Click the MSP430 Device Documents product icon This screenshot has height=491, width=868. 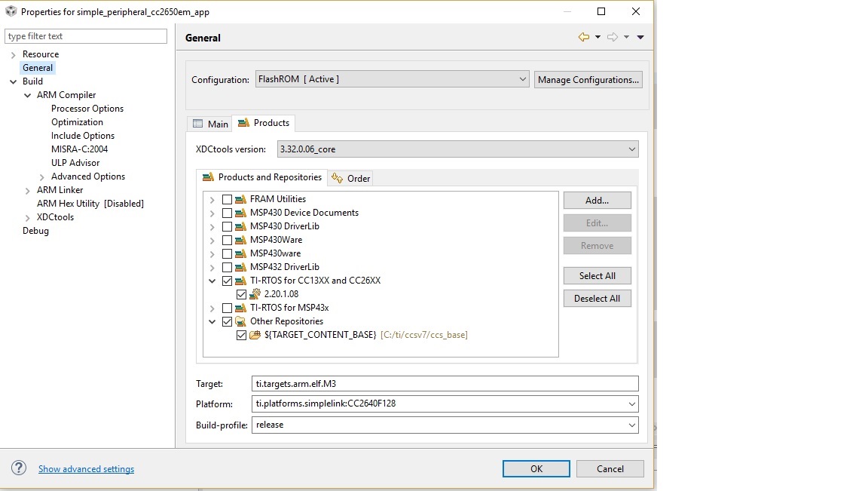tap(240, 213)
